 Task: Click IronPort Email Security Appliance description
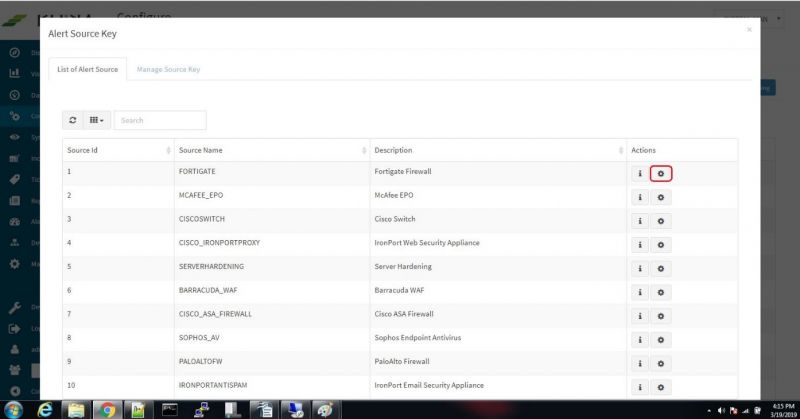[429, 385]
